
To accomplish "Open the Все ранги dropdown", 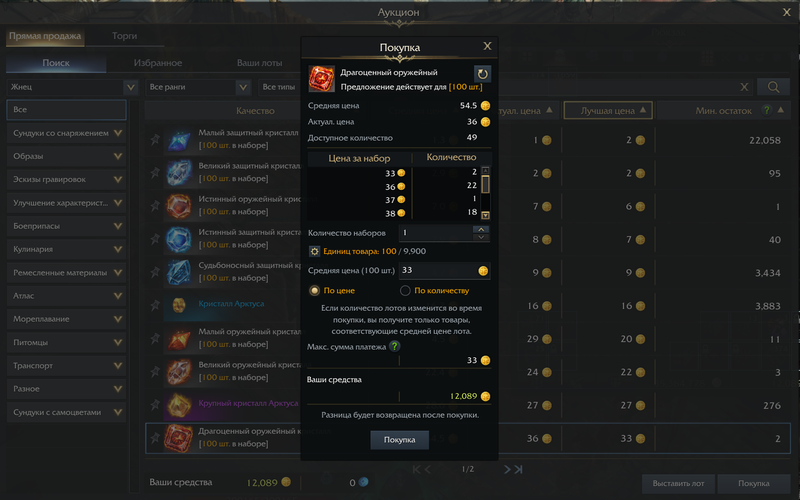I will (198, 87).
